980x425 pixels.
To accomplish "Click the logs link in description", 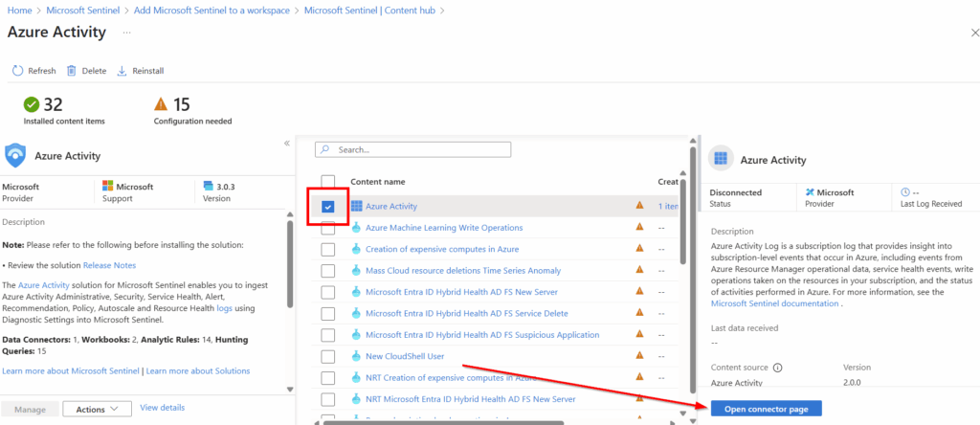I will (x=223, y=308).
